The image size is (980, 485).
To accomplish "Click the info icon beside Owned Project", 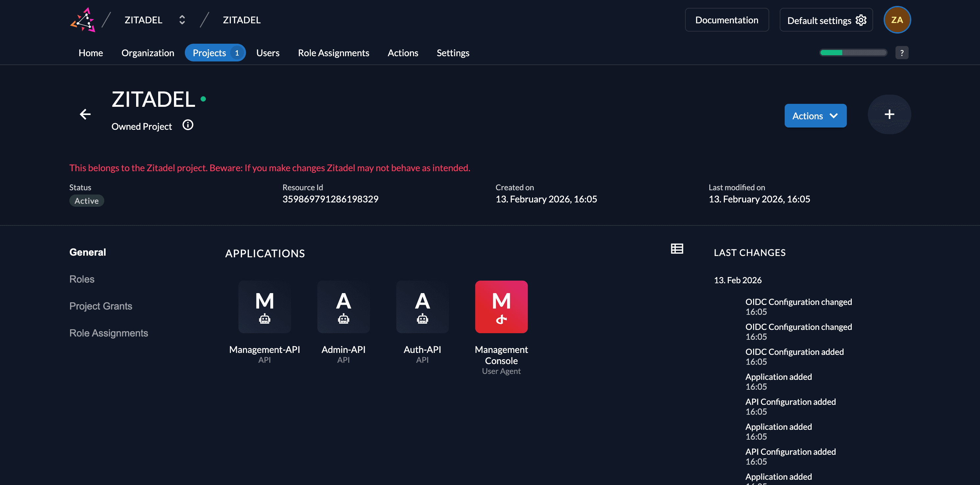I will 187,124.
